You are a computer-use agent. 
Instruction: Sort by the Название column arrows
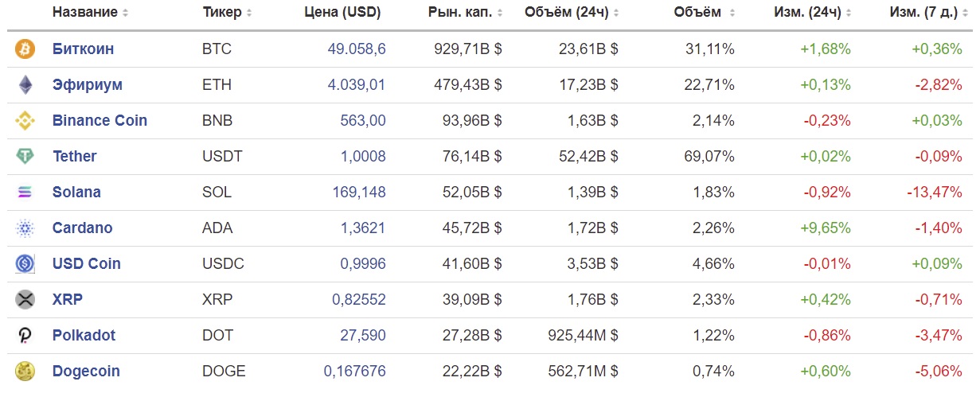point(125,14)
